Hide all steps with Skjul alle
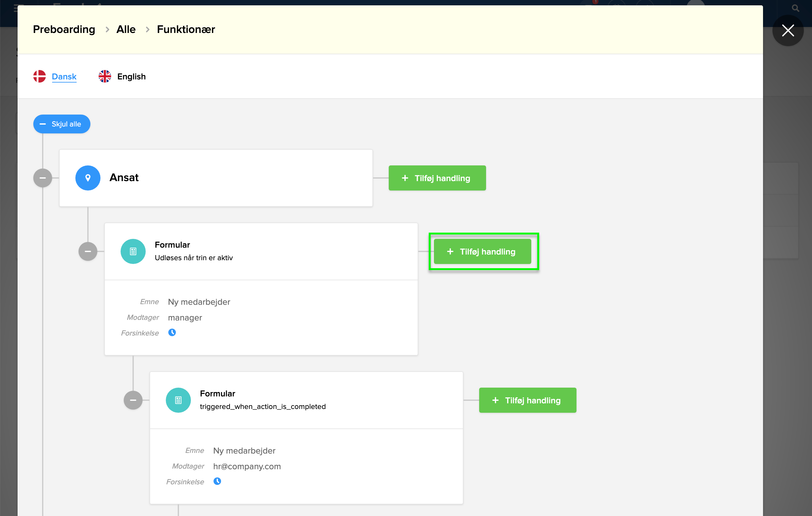 click(62, 124)
